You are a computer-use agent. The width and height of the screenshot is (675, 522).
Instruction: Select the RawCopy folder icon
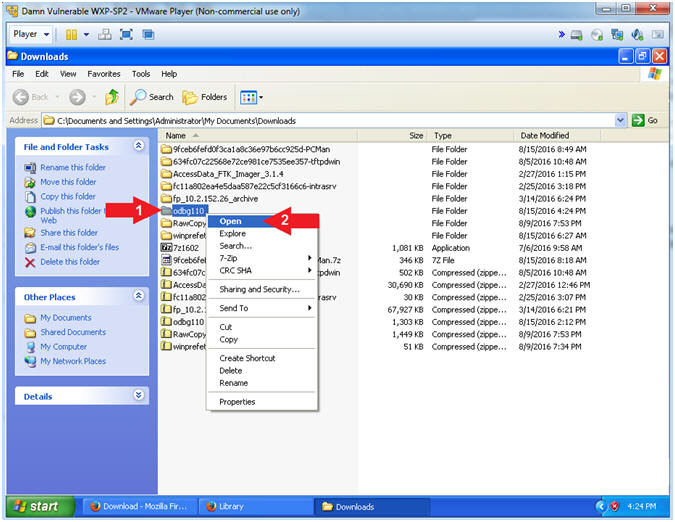tap(166, 223)
